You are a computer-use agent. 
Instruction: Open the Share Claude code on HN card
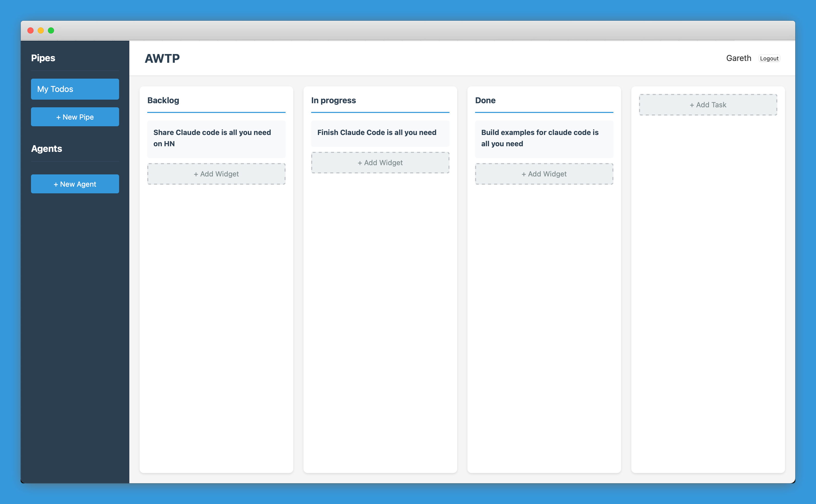click(x=216, y=138)
